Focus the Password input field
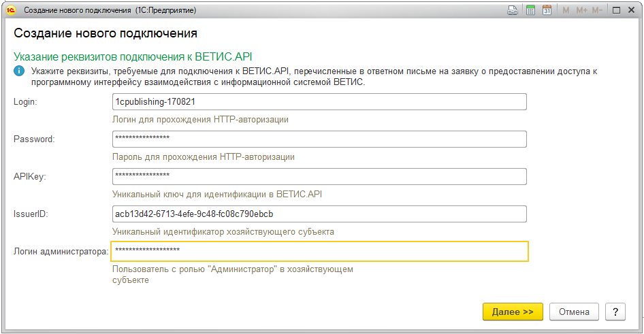The image size is (644, 334). point(319,139)
